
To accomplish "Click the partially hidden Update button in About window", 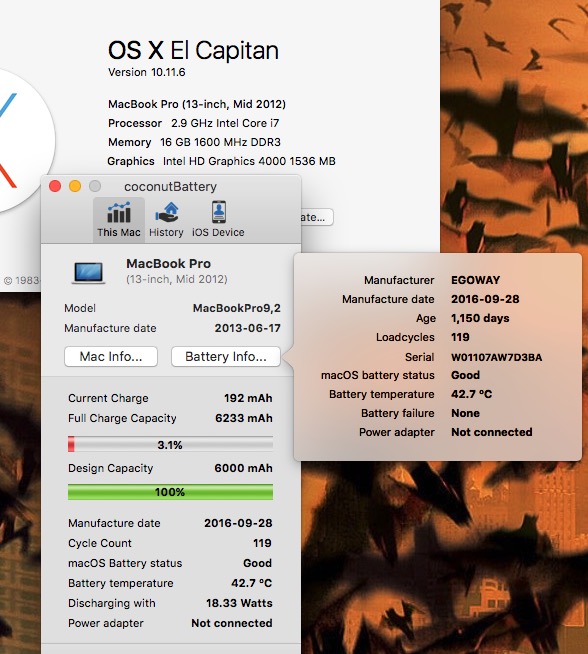I will tap(316, 217).
